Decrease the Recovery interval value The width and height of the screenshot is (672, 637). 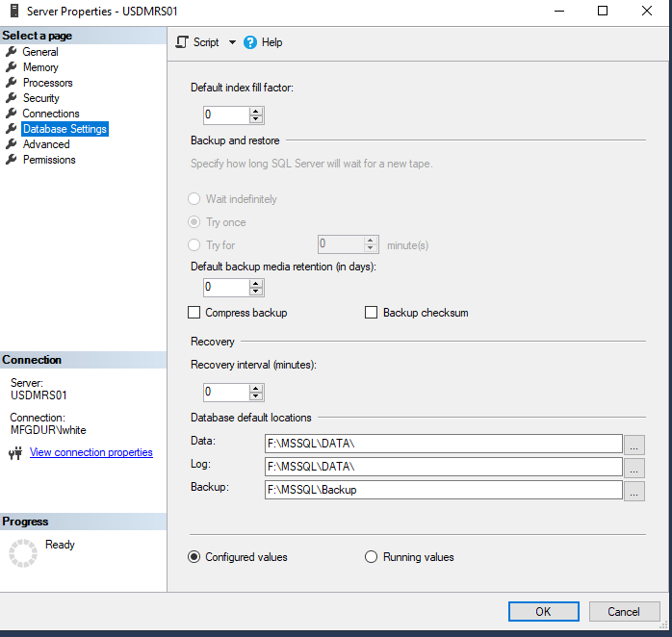click(x=256, y=396)
